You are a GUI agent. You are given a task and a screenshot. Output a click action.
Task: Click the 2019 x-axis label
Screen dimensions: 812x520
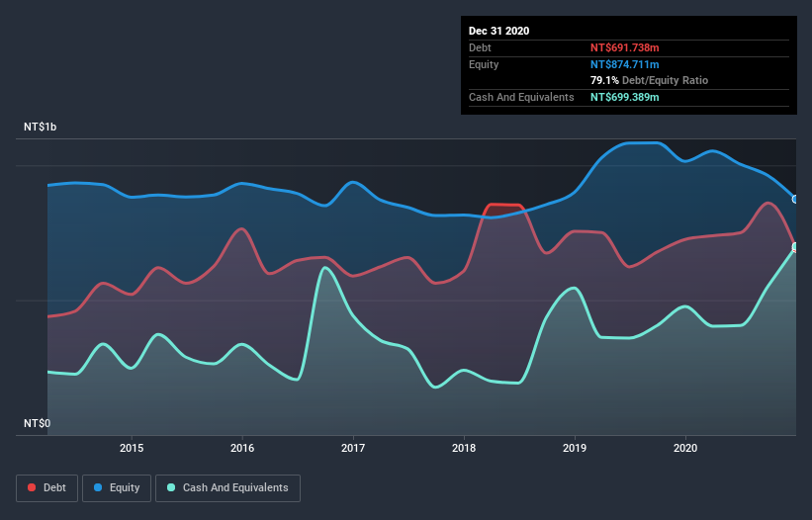[575, 448]
